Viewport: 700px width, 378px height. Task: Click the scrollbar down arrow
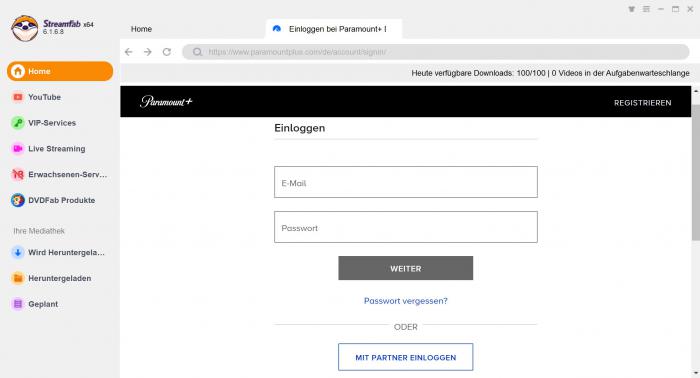[x=696, y=373]
